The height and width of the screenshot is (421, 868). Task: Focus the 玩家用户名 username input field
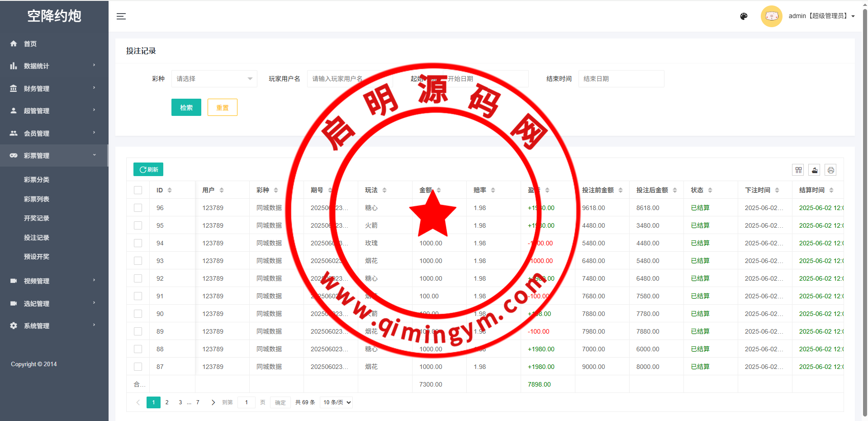349,79
